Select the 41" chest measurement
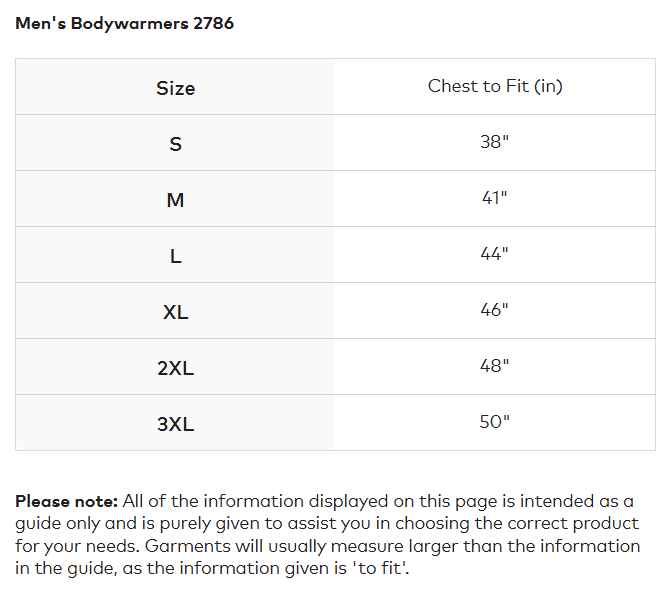 [x=495, y=198]
